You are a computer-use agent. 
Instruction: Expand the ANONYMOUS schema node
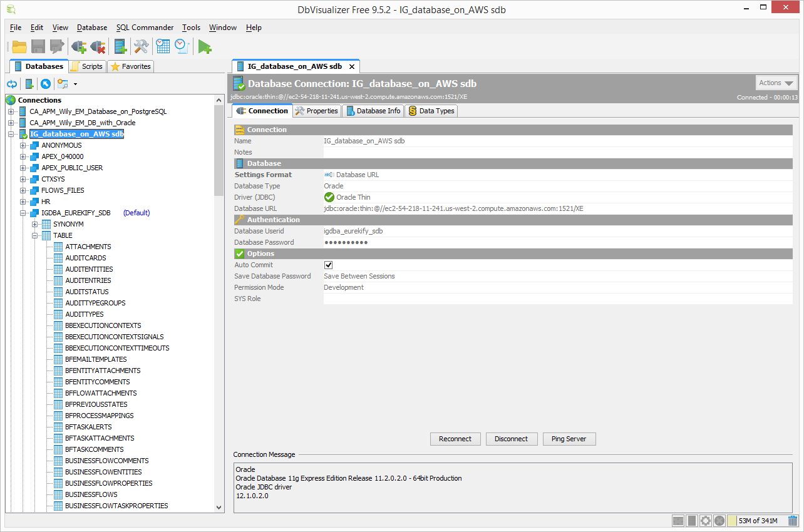[23, 145]
